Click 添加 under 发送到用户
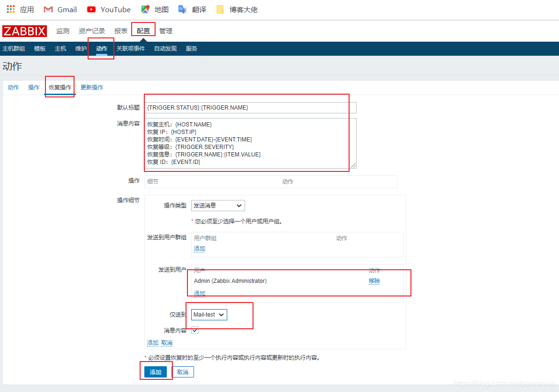559x392 pixels. (199, 293)
